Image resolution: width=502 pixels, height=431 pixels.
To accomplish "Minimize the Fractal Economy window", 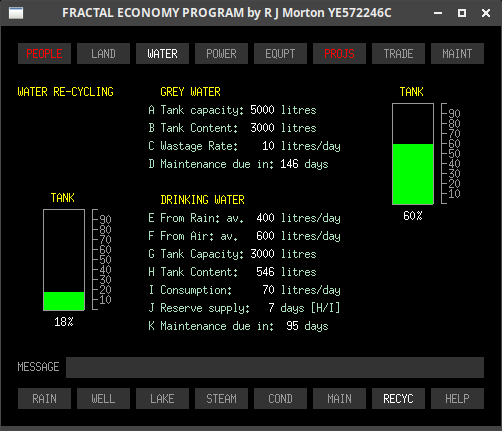I will point(438,13).
